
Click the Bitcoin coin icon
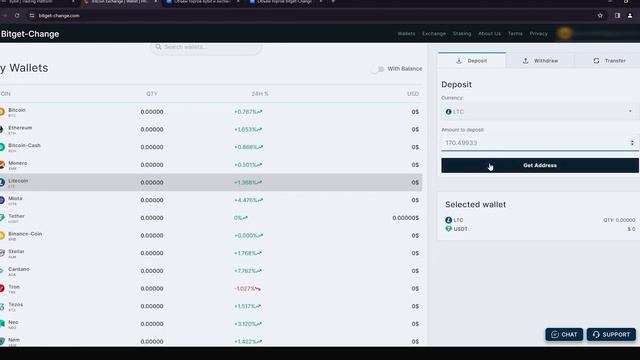click(x=2, y=112)
